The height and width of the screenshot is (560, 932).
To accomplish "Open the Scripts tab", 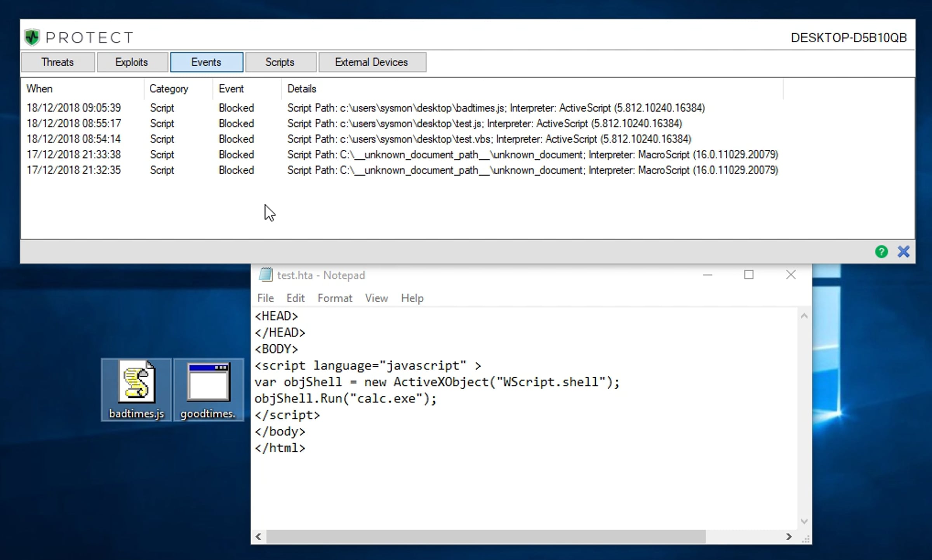I will point(280,62).
